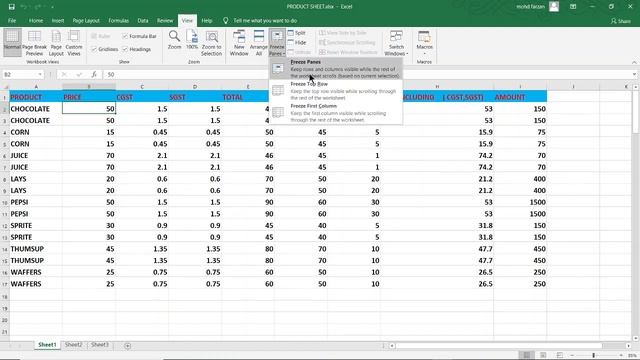The height and width of the screenshot is (360, 640).
Task: Add a new sheet with plus icon
Action: click(x=128, y=346)
